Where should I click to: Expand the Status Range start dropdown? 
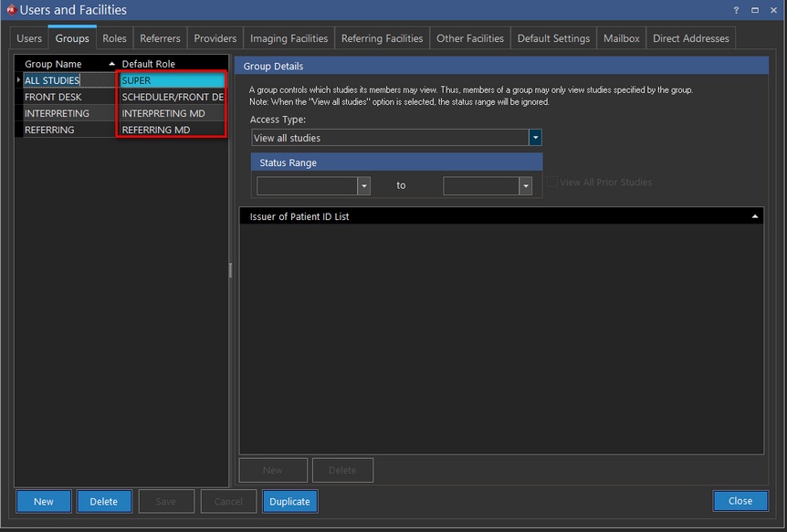[363, 185]
